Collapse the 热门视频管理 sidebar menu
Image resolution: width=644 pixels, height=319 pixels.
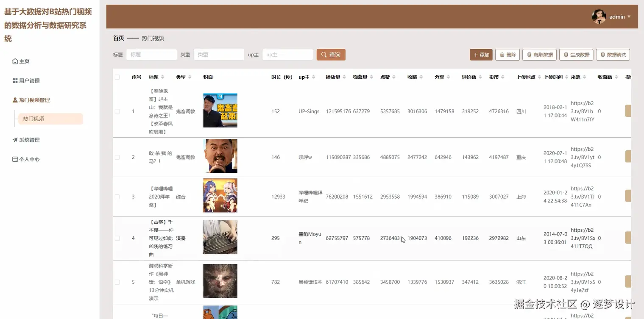coord(31,100)
